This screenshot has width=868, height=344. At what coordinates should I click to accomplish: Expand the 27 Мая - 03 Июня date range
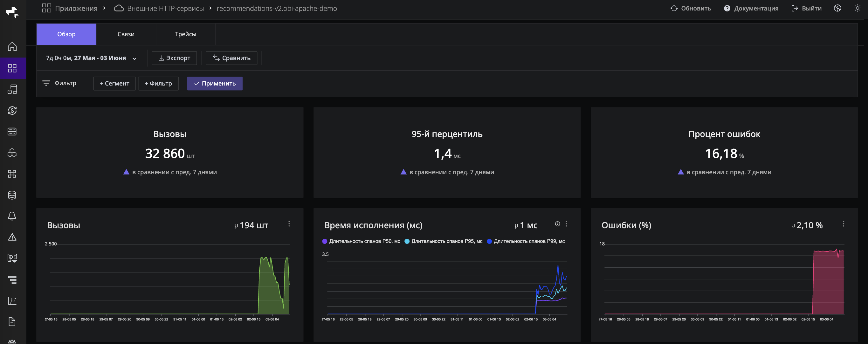coord(91,58)
